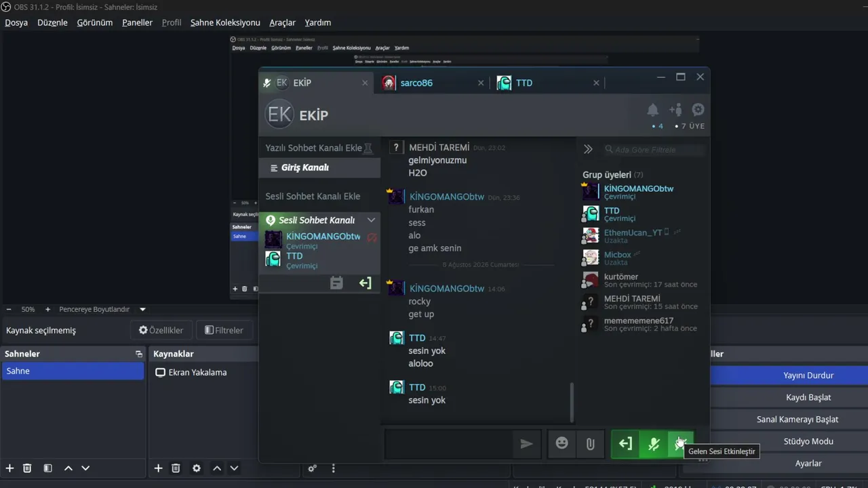Add a new scene with the plus icon
The height and width of the screenshot is (488, 868).
pyautogui.click(x=9, y=468)
